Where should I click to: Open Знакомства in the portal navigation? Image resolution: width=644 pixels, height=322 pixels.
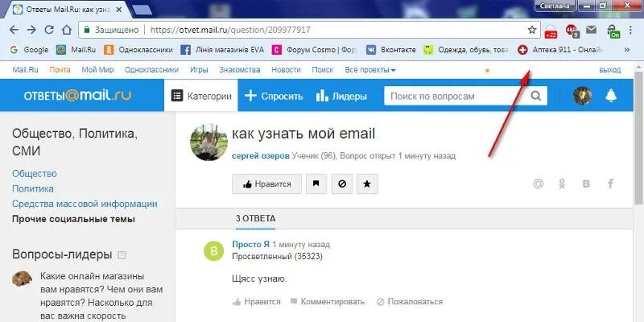point(240,70)
